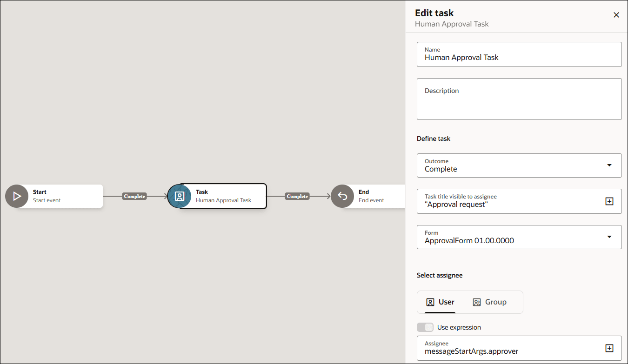Switch to the Group tab
628x364 pixels.
tap(489, 302)
